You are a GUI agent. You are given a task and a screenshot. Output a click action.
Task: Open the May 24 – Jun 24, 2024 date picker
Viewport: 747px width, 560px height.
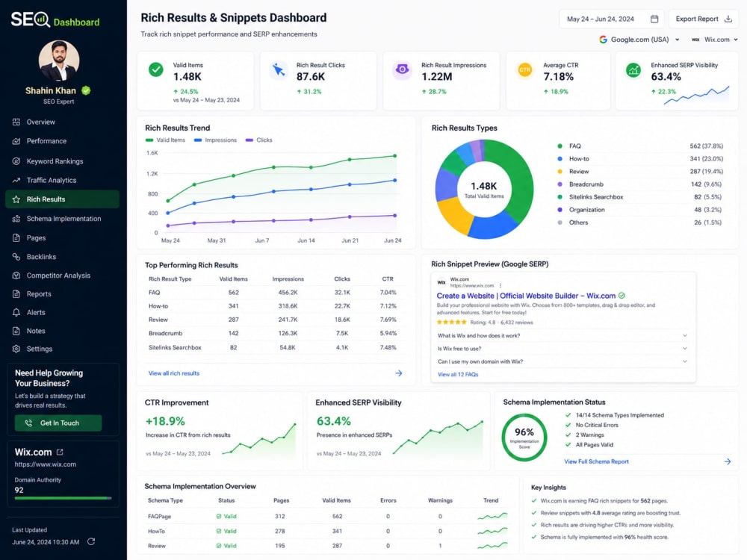pyautogui.click(x=612, y=19)
